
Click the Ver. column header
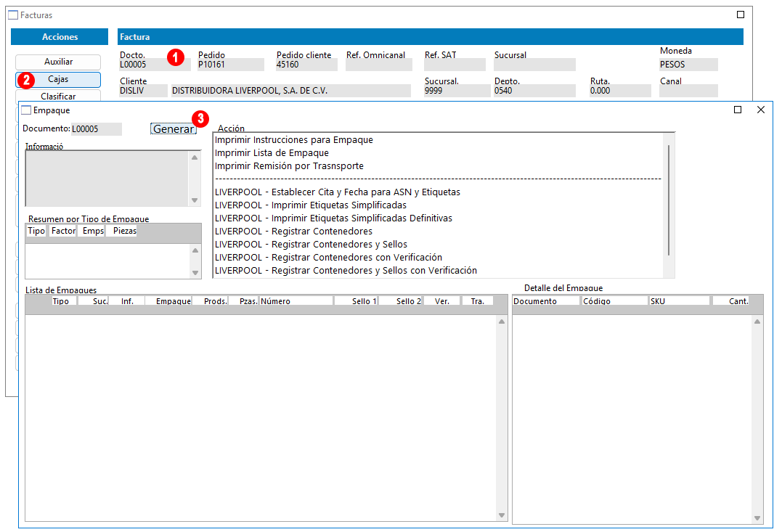[442, 301]
